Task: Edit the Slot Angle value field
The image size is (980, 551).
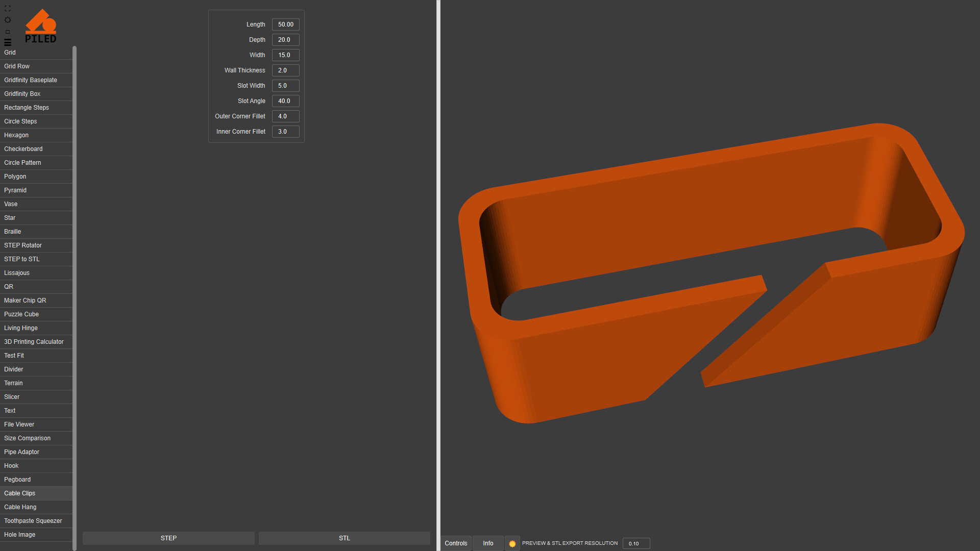Action: pyautogui.click(x=285, y=101)
